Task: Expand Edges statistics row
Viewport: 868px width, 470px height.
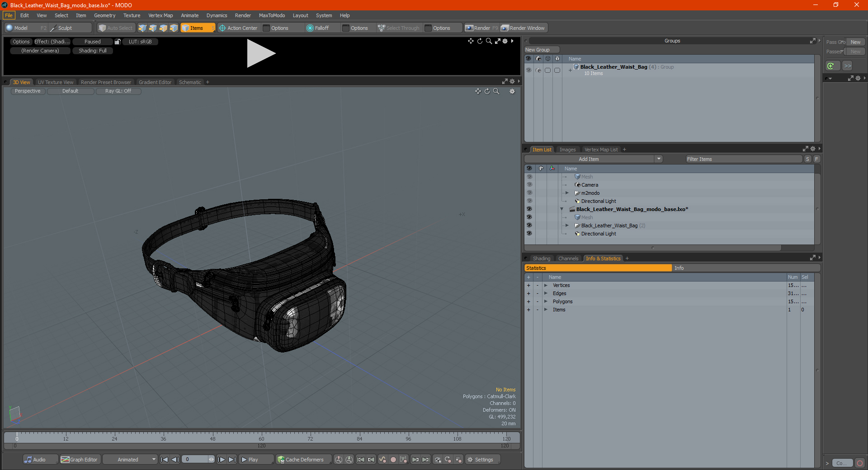Action: 546,294
